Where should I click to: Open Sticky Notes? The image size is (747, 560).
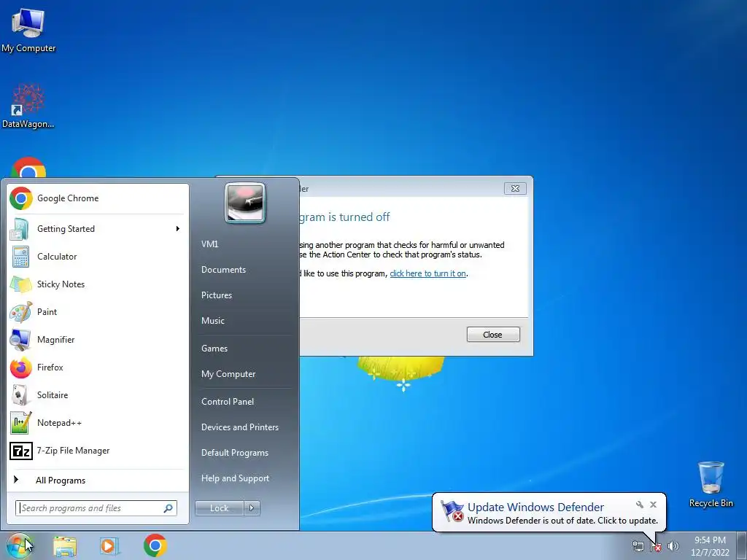tap(98, 284)
